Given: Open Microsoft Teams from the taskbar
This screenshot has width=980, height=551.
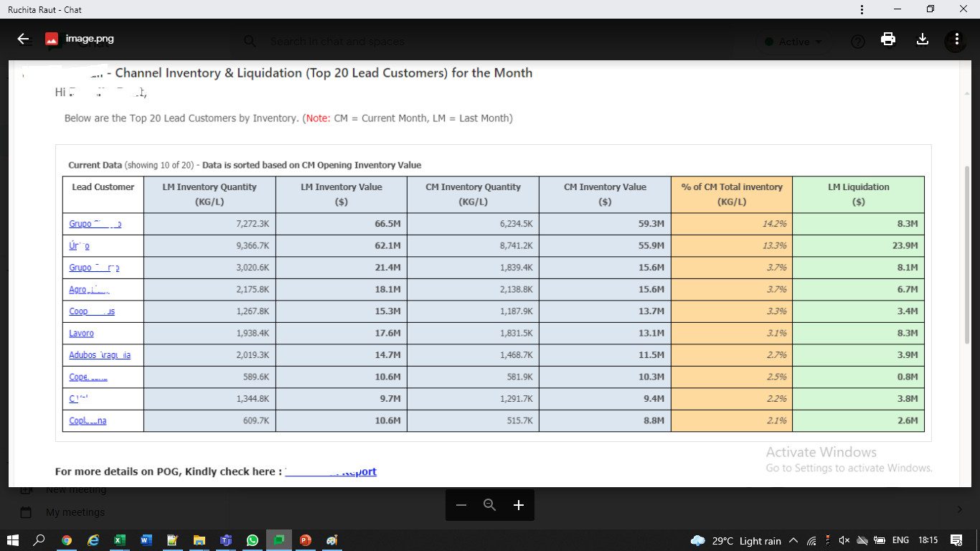Looking at the screenshot, I should 225,540.
